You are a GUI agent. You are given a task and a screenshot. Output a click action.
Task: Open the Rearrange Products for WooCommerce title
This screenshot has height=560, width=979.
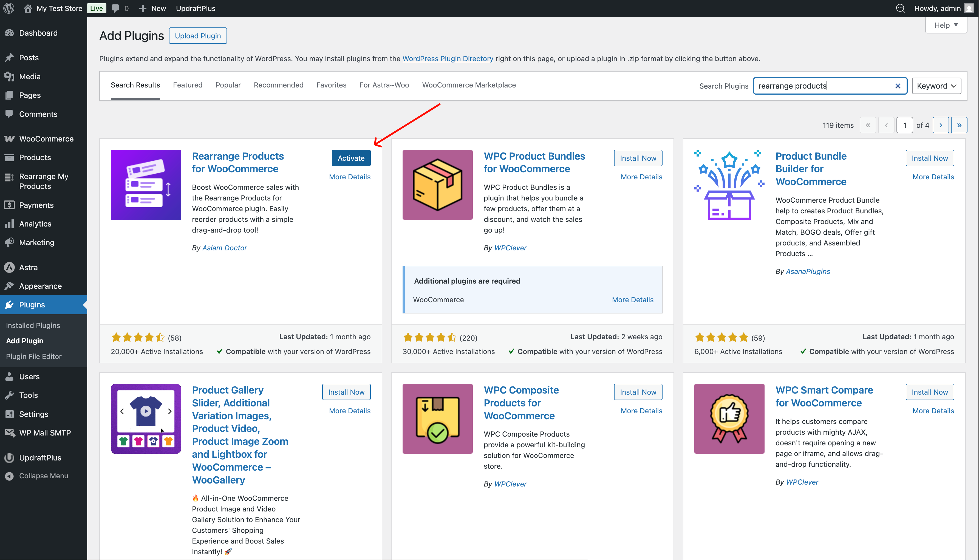coord(238,162)
